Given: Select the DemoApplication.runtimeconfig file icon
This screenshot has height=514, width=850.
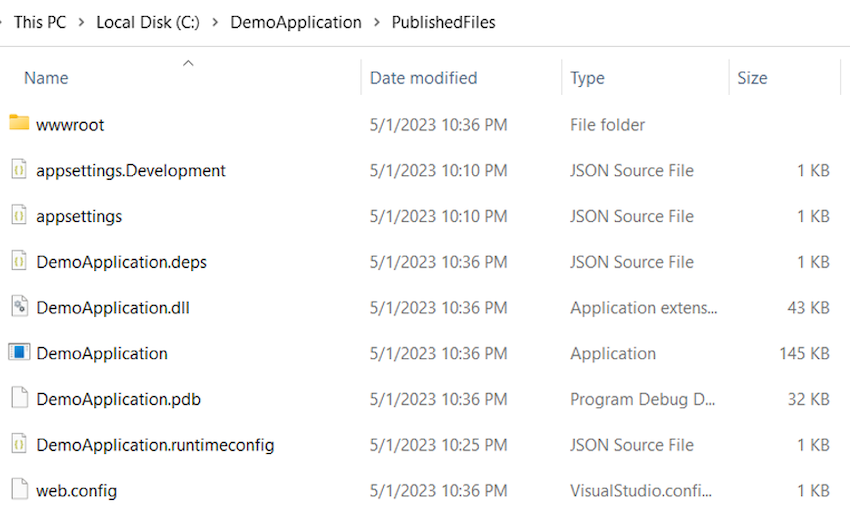Looking at the screenshot, I should coord(19,444).
